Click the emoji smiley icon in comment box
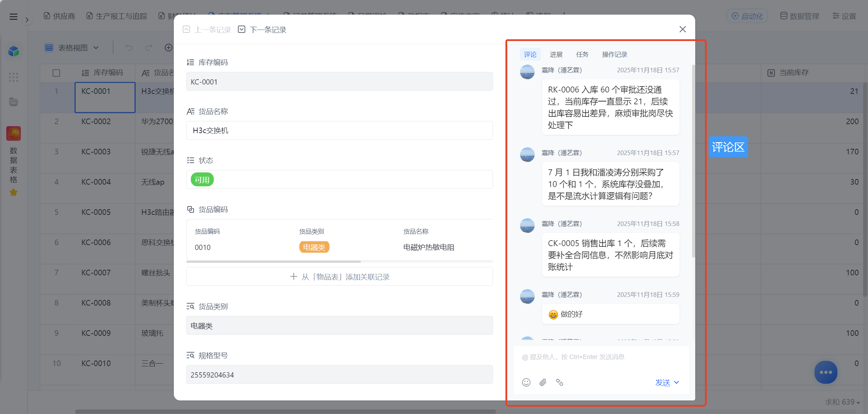The width and height of the screenshot is (868, 414). pos(526,382)
